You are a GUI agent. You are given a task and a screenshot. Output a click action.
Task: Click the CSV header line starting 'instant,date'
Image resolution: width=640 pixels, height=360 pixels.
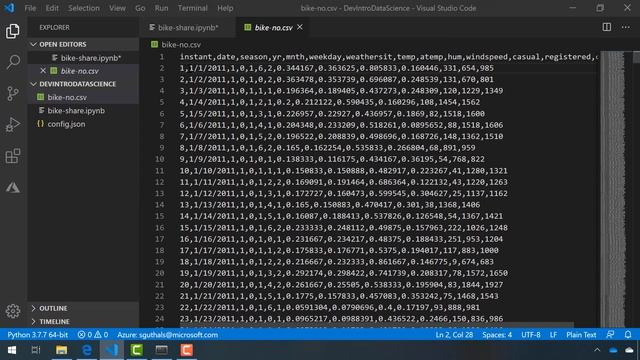[389, 57]
